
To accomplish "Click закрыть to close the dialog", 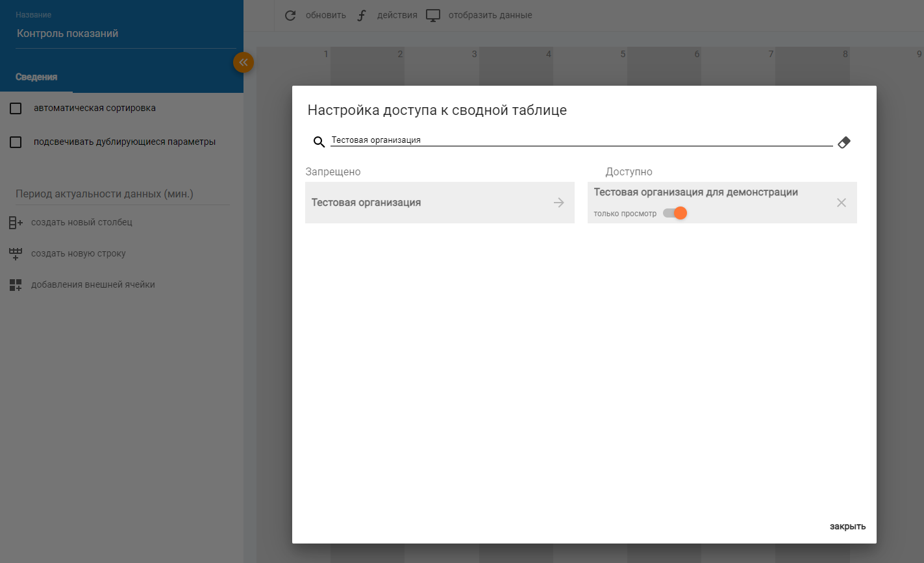I will pyautogui.click(x=848, y=527).
